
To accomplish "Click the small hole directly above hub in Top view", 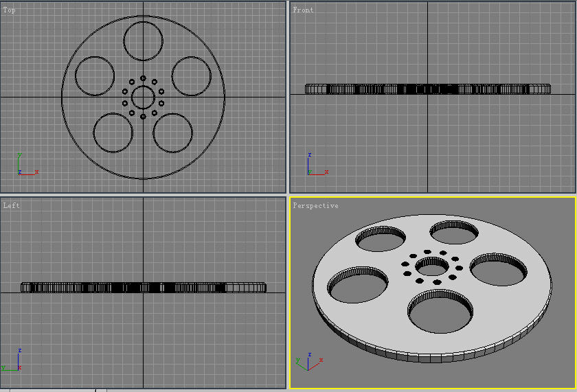I will pyautogui.click(x=143, y=79).
